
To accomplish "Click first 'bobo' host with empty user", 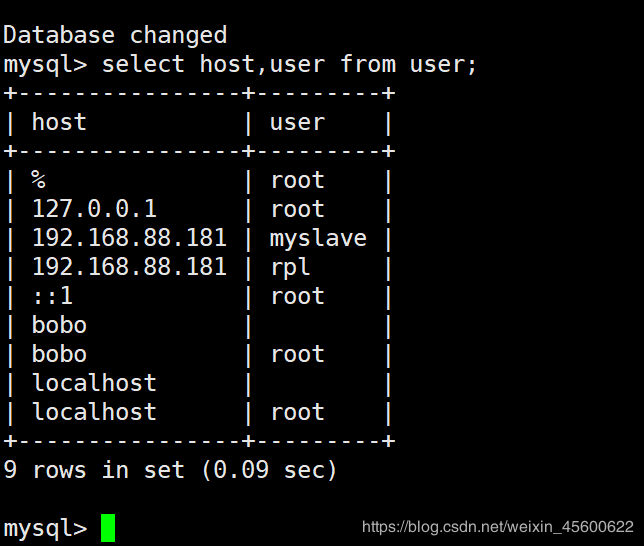I will tap(59, 325).
